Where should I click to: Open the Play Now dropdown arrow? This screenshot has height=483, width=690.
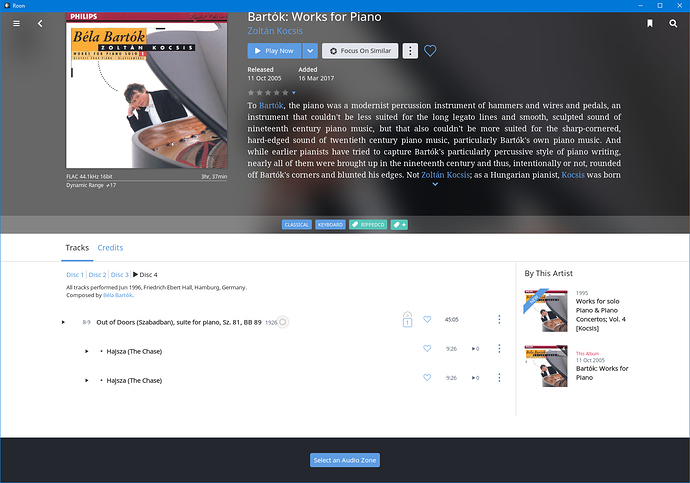coord(310,51)
